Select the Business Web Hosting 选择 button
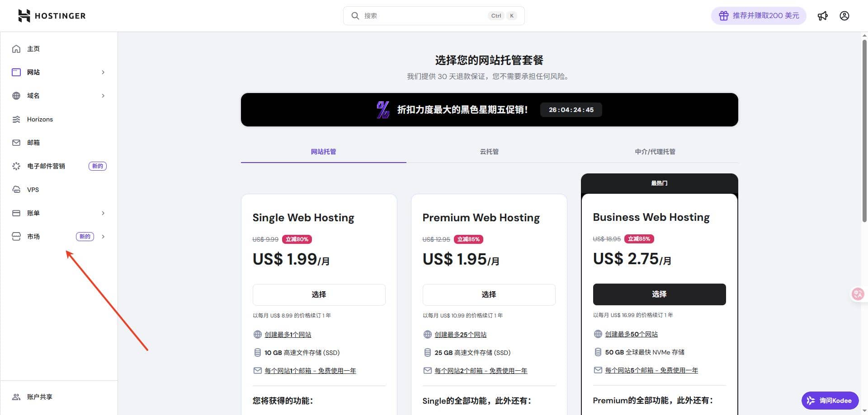 point(659,294)
